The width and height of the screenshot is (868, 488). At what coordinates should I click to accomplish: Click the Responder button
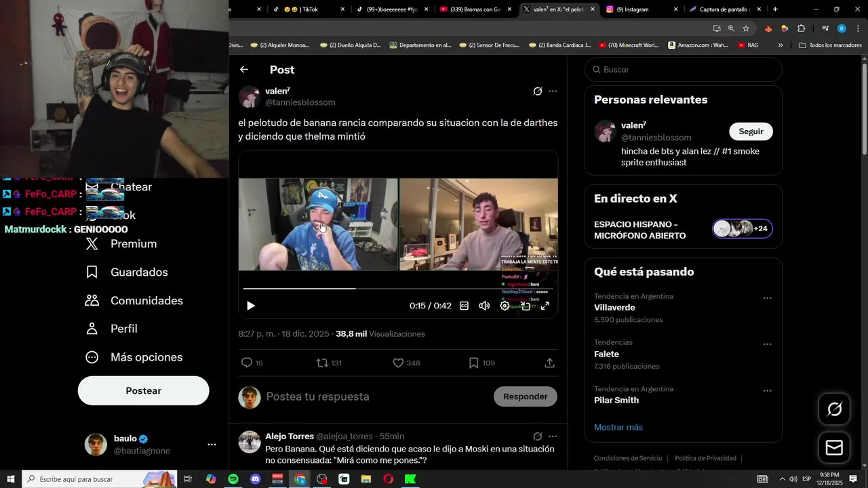(x=526, y=396)
